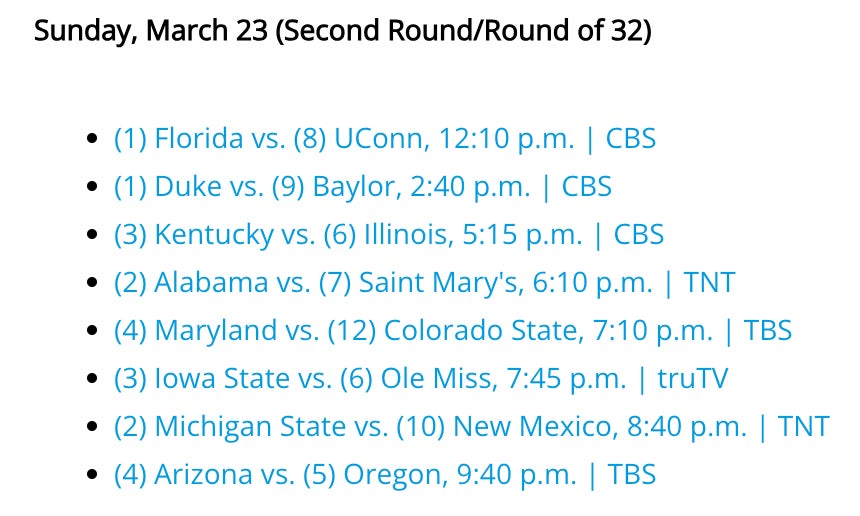Click the bullet beside the Michigan State game
This screenshot has width=860, height=516.
pos(93,427)
